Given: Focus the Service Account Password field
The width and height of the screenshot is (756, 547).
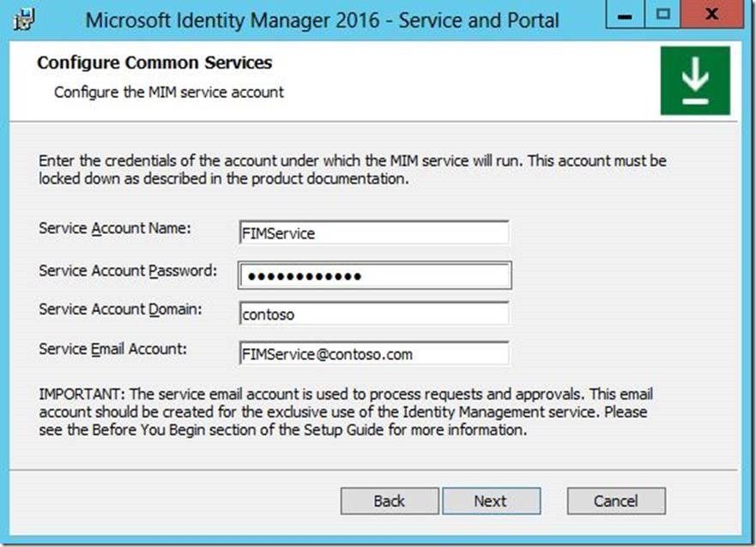Looking at the screenshot, I should point(375,275).
